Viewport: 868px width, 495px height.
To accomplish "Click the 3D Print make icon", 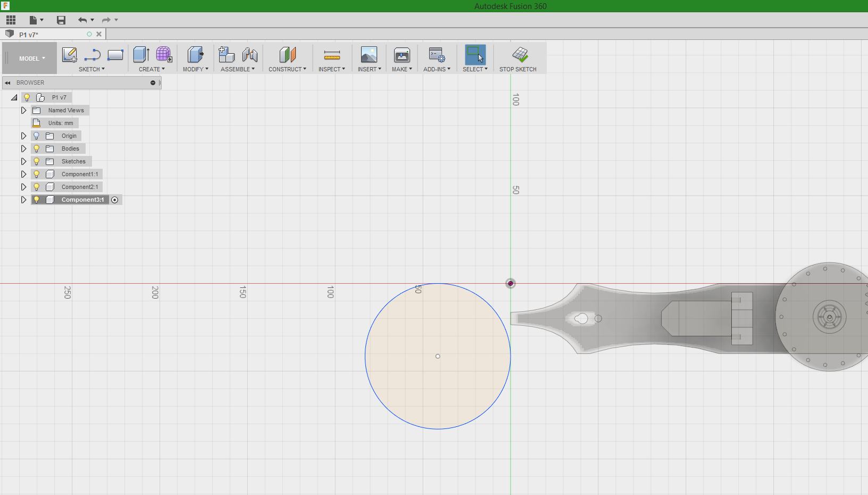I will tap(402, 54).
